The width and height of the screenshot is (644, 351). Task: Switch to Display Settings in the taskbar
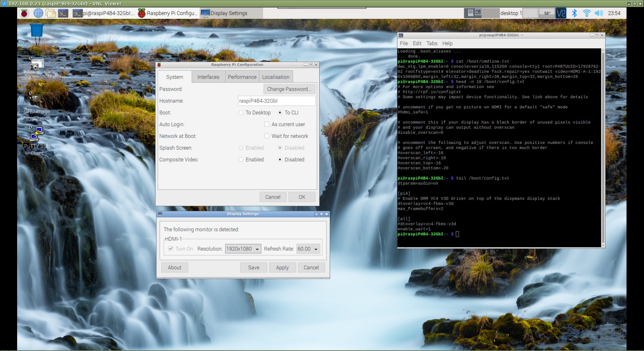click(231, 13)
